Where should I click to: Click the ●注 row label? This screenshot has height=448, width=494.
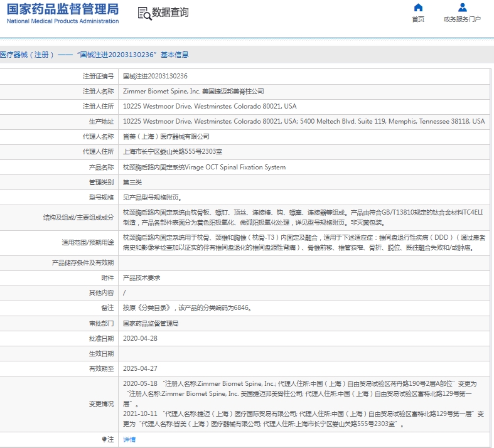pyautogui.click(x=107, y=439)
